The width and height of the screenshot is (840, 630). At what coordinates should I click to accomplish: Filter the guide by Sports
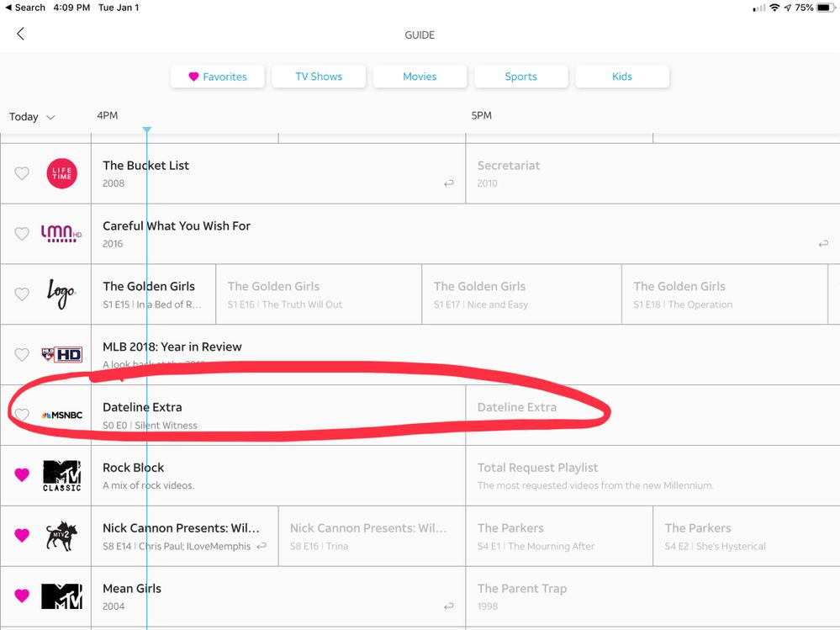[520, 77]
